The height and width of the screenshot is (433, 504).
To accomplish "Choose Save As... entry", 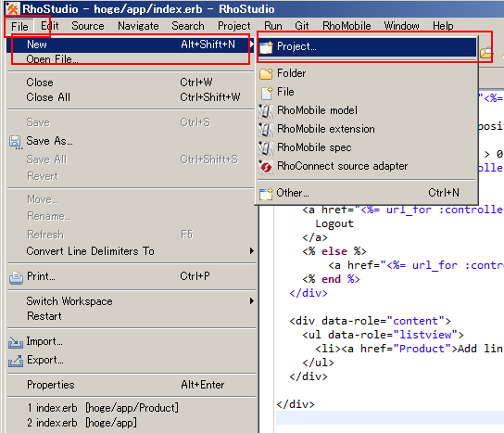I will pos(131,141).
